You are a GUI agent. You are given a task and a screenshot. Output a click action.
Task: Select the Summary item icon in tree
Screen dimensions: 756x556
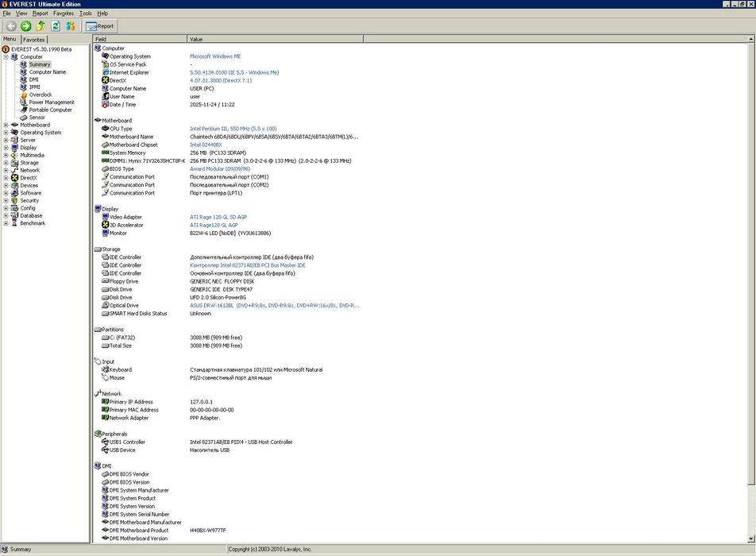23,64
